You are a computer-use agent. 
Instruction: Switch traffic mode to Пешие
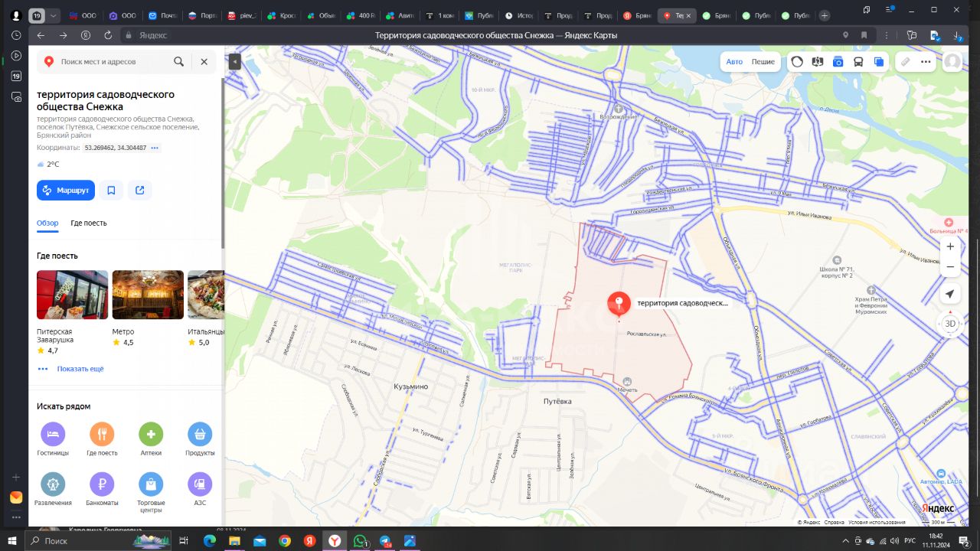[x=763, y=62]
